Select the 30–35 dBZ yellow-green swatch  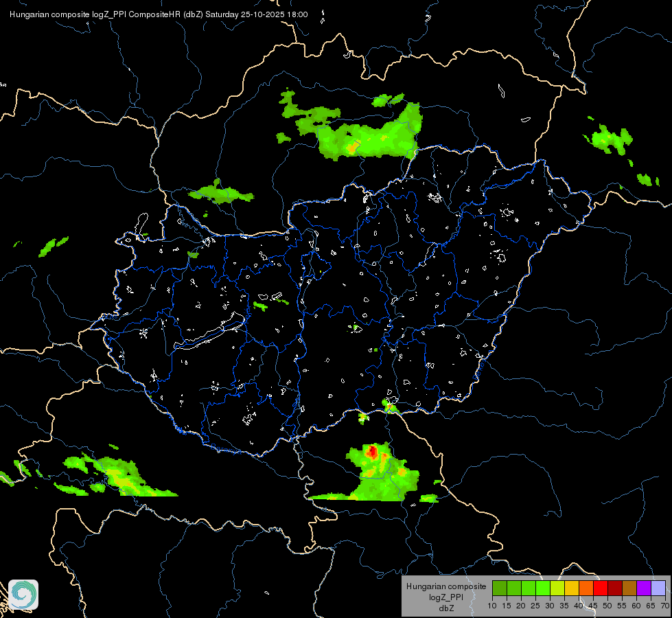coord(557,588)
